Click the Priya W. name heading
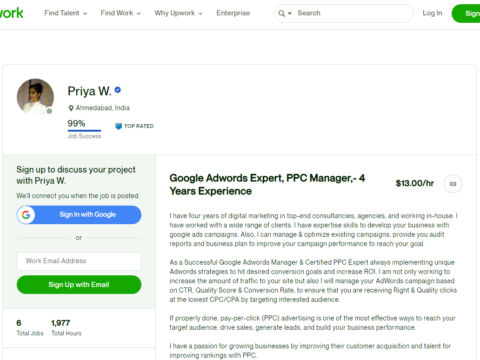 [x=89, y=91]
